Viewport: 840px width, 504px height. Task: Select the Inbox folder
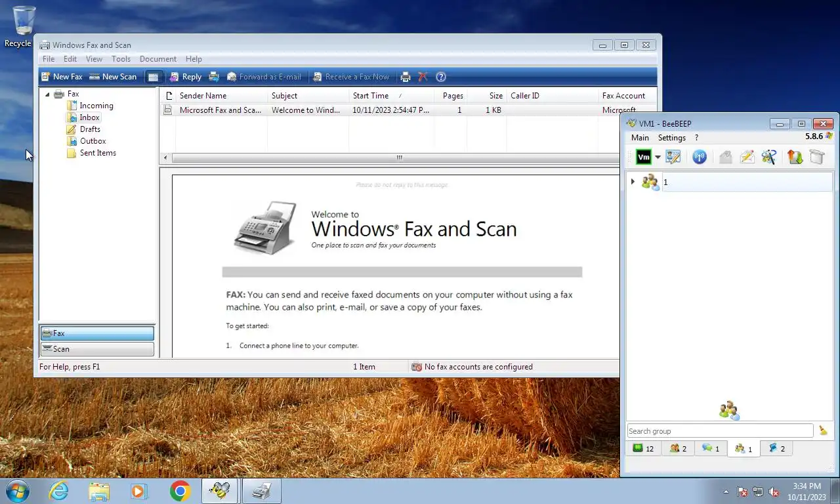point(90,117)
